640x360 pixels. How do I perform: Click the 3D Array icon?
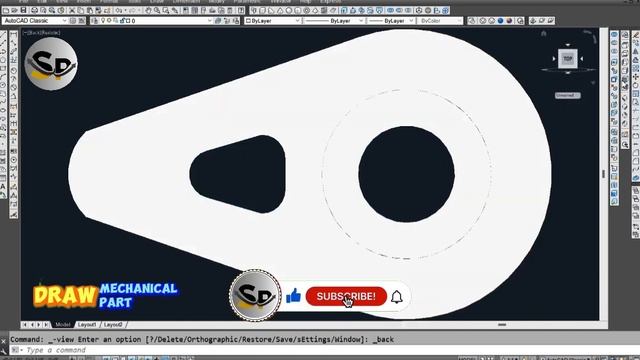(446, 10)
